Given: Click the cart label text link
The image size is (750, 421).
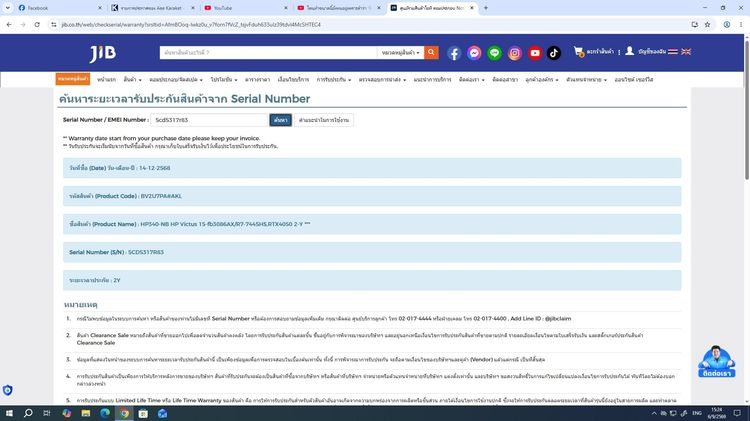Looking at the screenshot, I should tap(600, 52).
